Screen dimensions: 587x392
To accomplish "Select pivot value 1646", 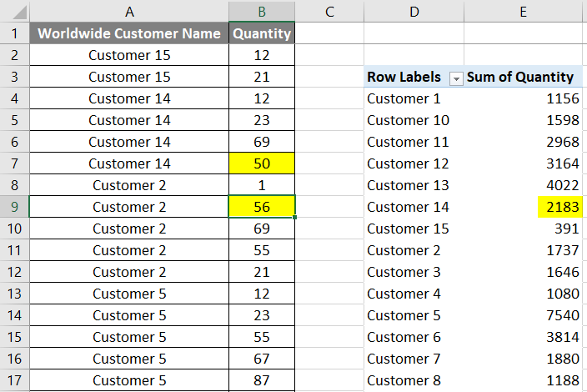I will coord(524,272).
